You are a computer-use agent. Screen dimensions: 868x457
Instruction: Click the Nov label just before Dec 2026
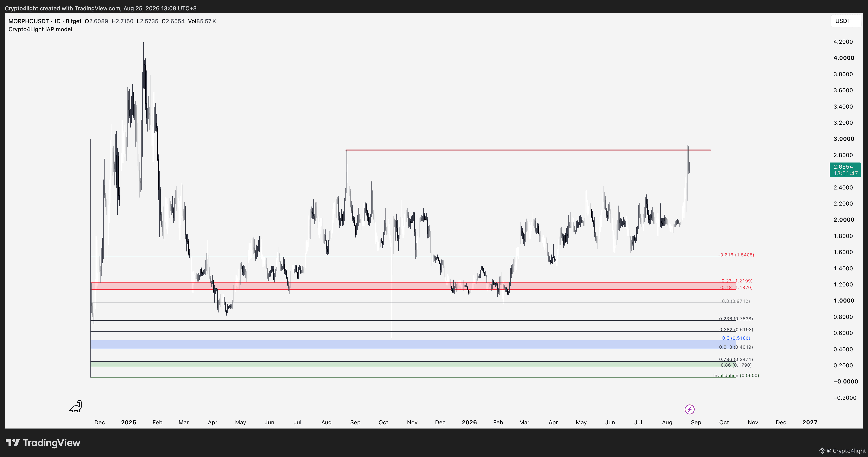(x=753, y=422)
